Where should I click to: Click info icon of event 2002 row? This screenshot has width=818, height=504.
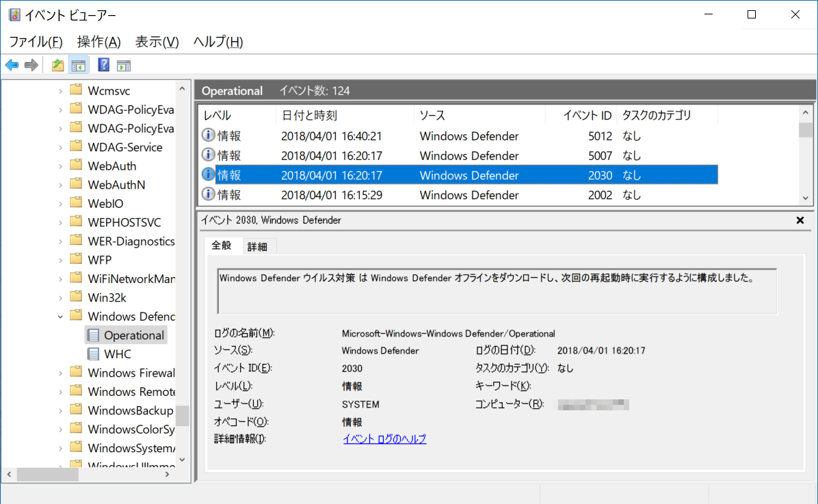pos(208,195)
